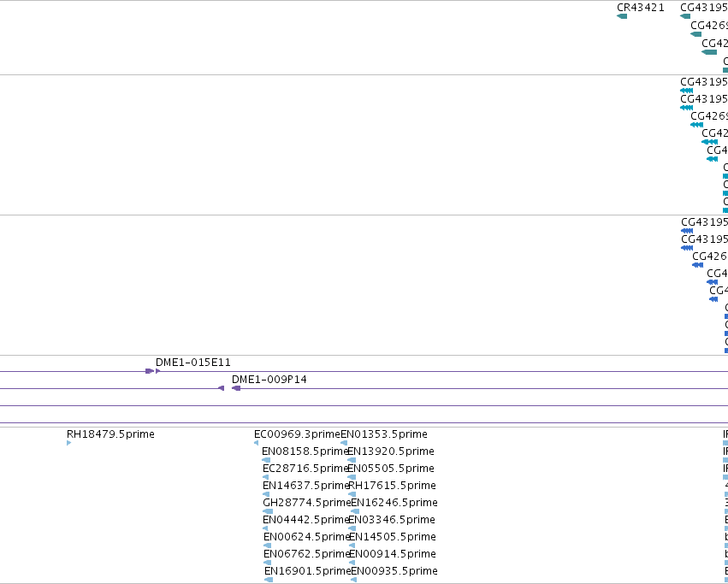This screenshot has width=728, height=584.
Task: Select the EN13920.5prime EST label
Action: pos(391,451)
